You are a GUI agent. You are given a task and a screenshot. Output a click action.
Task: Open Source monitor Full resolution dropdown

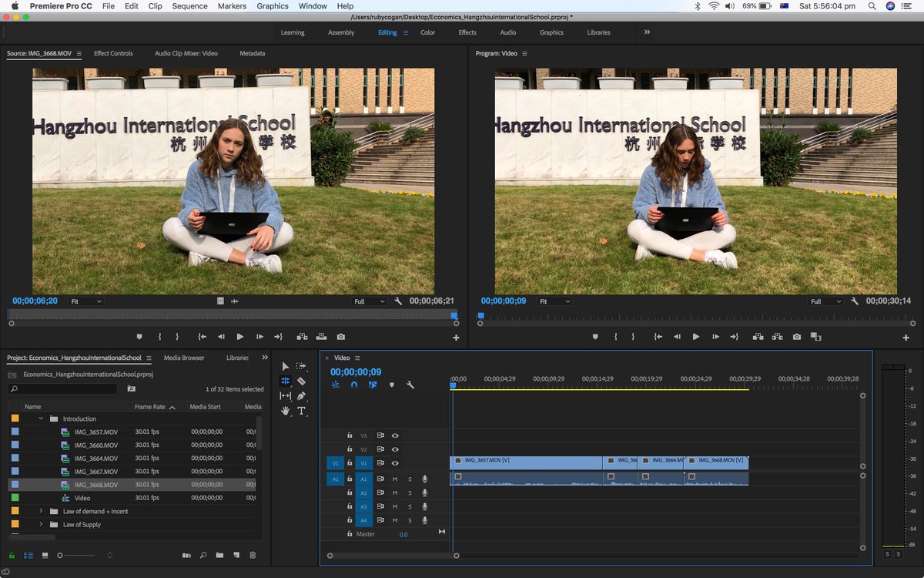tap(369, 301)
